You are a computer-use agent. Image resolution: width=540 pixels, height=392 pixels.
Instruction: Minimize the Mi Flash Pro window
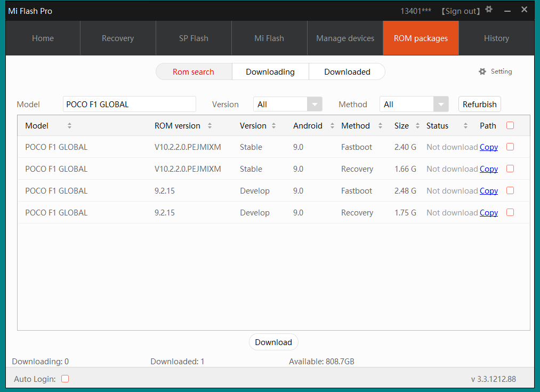507,11
